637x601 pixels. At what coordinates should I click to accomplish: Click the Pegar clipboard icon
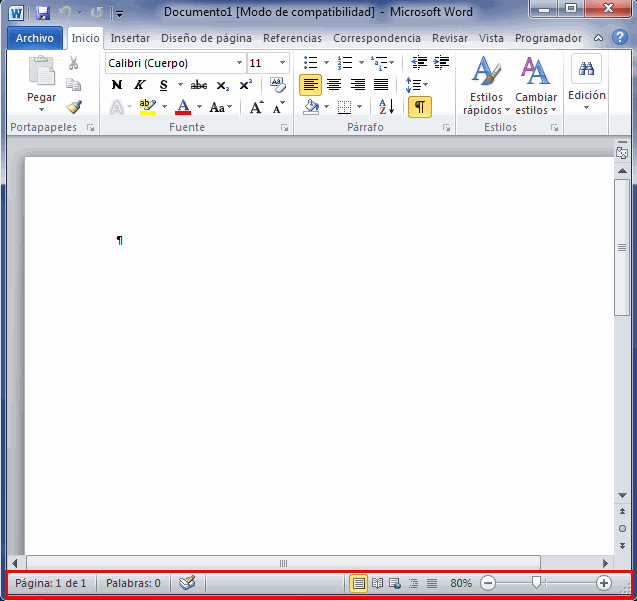coord(41,71)
